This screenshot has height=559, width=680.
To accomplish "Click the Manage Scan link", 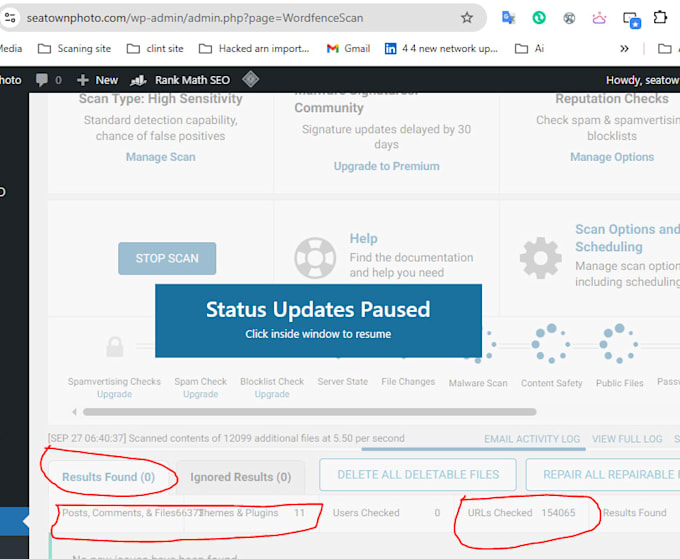I will coord(160,157).
